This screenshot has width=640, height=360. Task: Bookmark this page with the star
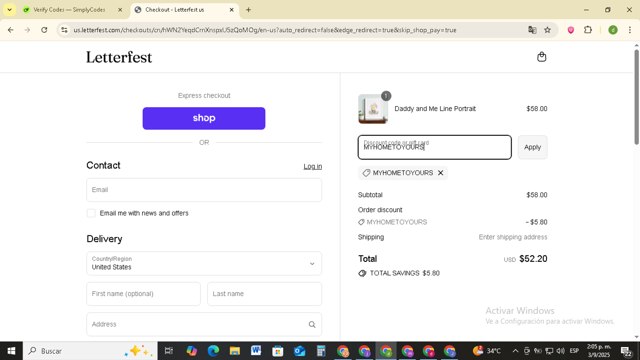pos(547,30)
